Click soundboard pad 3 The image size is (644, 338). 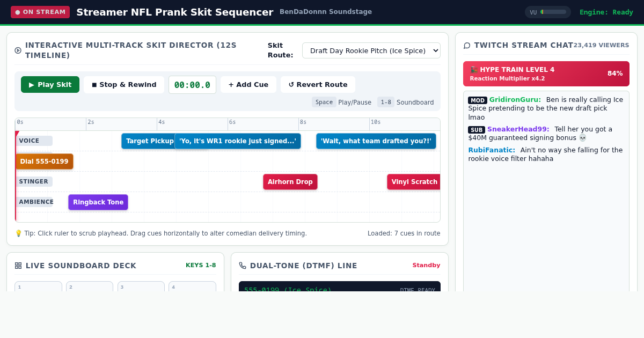pyautogui.click(x=141, y=286)
